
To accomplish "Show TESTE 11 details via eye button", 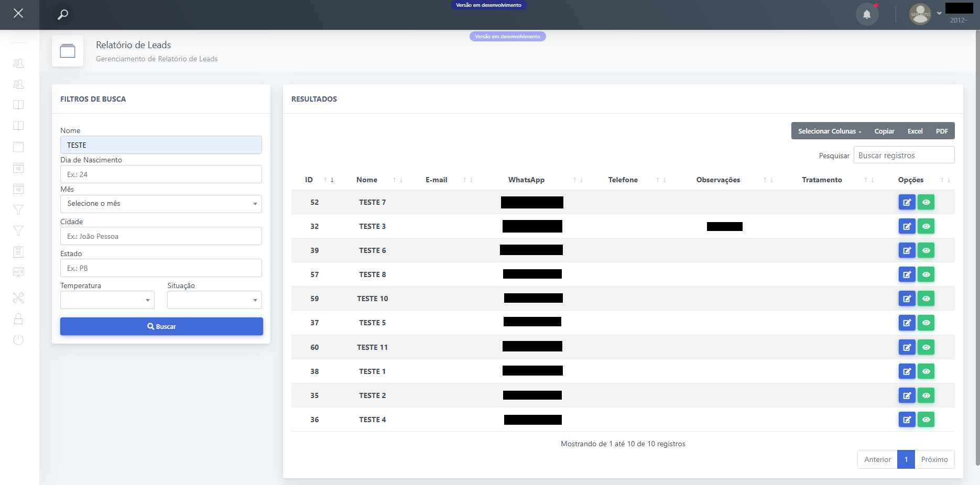I will 926,347.
